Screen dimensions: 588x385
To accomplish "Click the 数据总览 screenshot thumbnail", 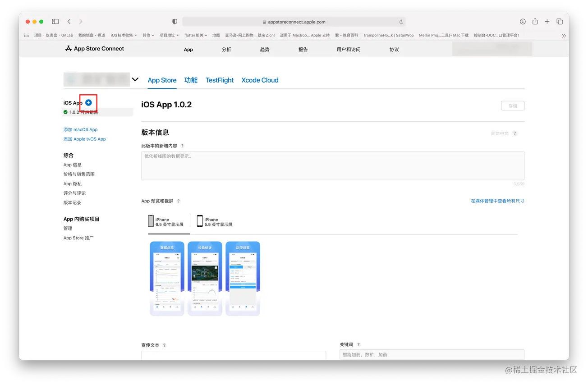I will pos(167,278).
